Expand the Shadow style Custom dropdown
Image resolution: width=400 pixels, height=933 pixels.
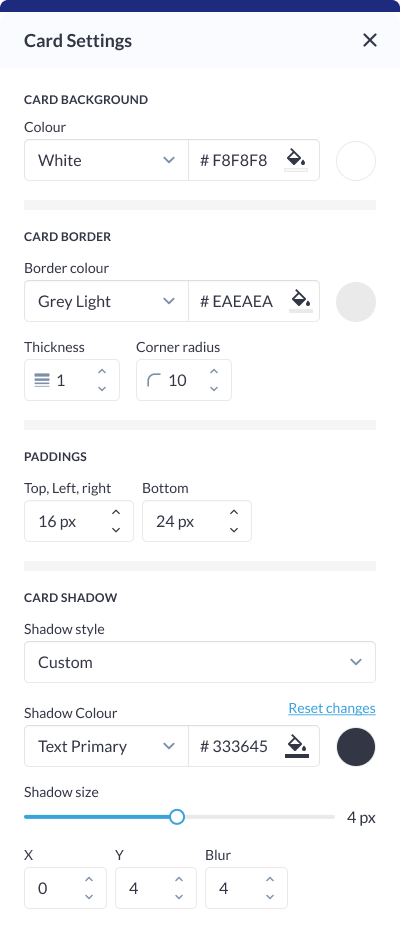pos(200,662)
